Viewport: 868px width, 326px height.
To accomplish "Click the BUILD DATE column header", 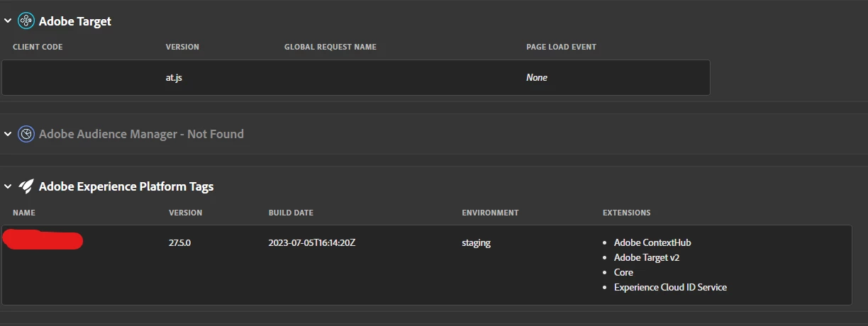I will tap(291, 213).
